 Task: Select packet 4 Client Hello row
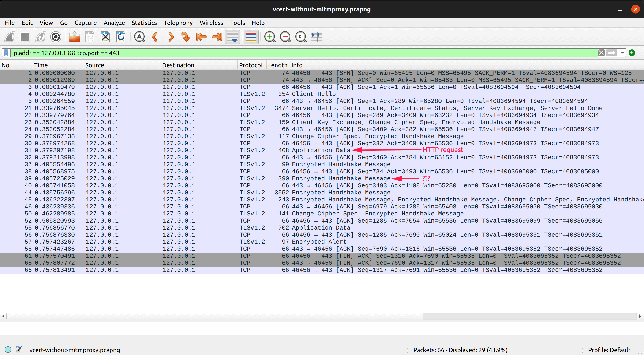322,94
